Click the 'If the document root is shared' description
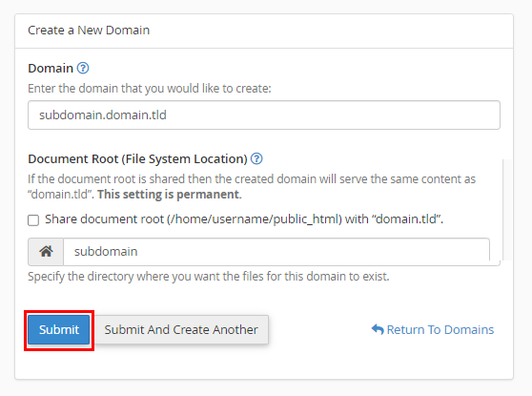532x396 pixels. tap(252, 186)
